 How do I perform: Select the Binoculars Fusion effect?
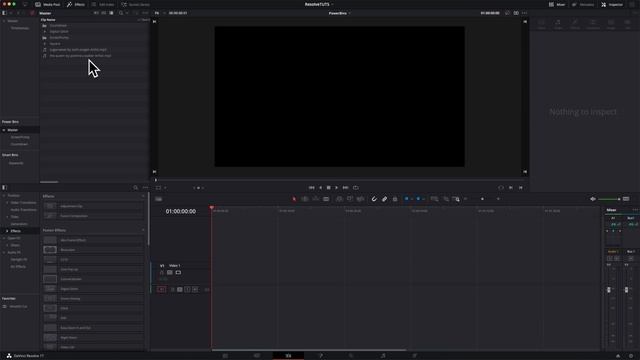pyautogui.click(x=93, y=250)
